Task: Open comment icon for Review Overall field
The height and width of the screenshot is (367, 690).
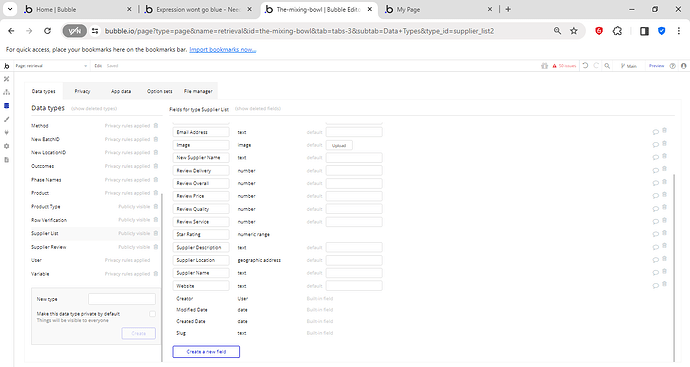Action: coord(656,183)
